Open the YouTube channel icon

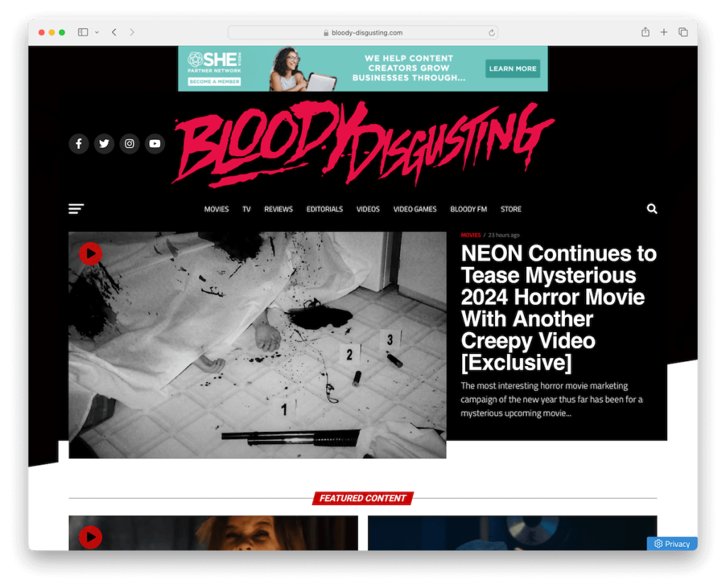pyautogui.click(x=155, y=144)
